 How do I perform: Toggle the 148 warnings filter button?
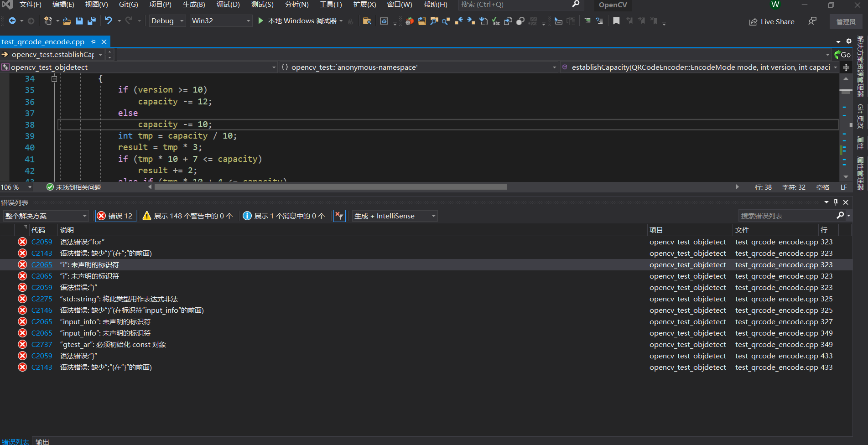pyautogui.click(x=187, y=216)
